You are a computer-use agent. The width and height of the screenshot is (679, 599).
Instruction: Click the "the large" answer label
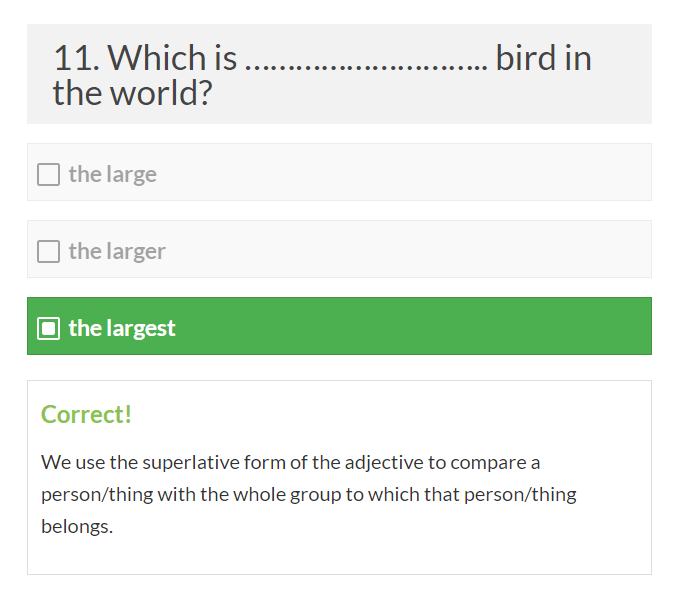click(x=112, y=175)
